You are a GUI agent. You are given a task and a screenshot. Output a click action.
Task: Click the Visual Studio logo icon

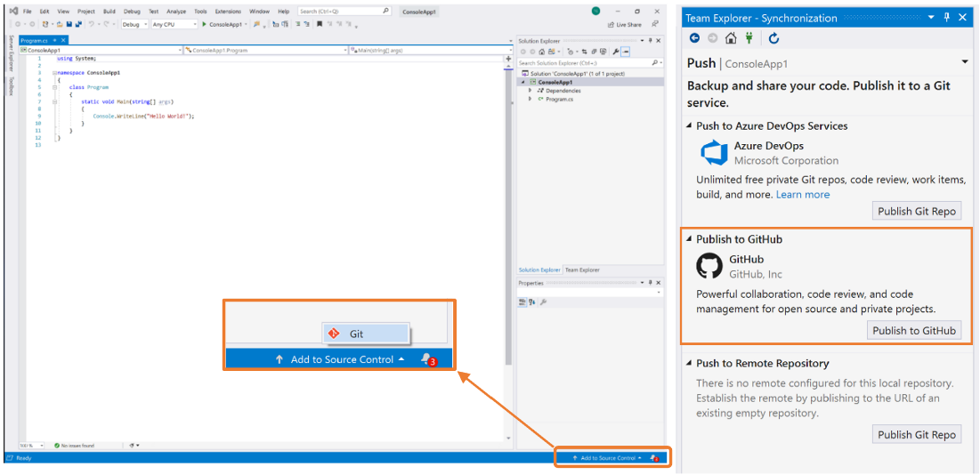click(13, 12)
